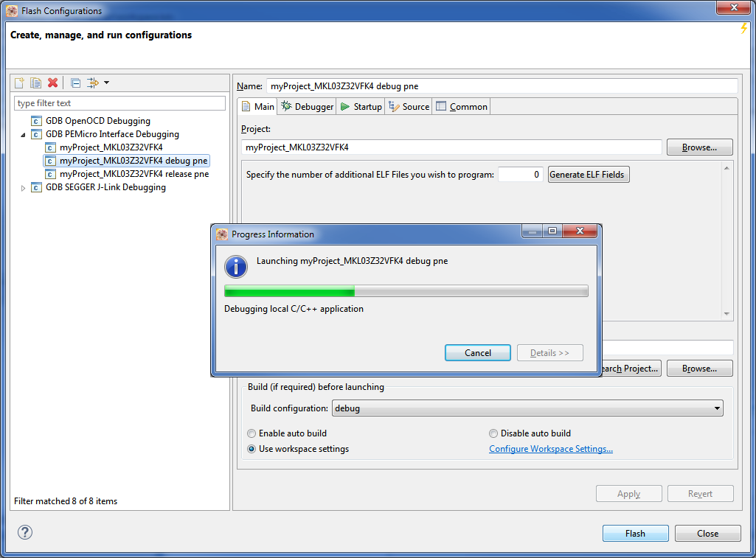Click the New launch configuration icon
This screenshot has width=756, height=558.
pos(20,83)
